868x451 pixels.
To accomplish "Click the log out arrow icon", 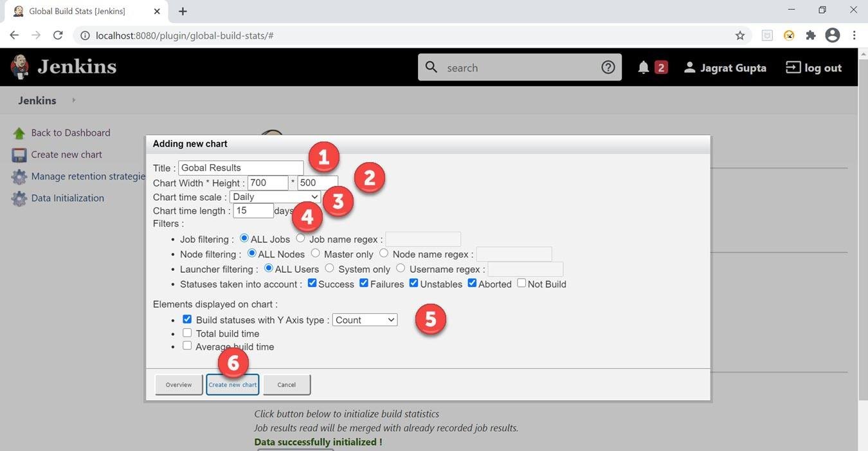I will pos(793,67).
